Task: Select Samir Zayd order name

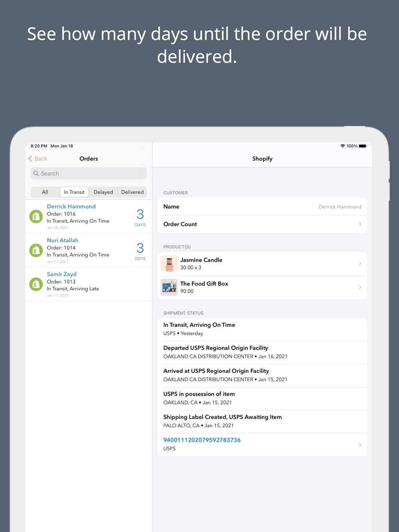Action: [62, 274]
